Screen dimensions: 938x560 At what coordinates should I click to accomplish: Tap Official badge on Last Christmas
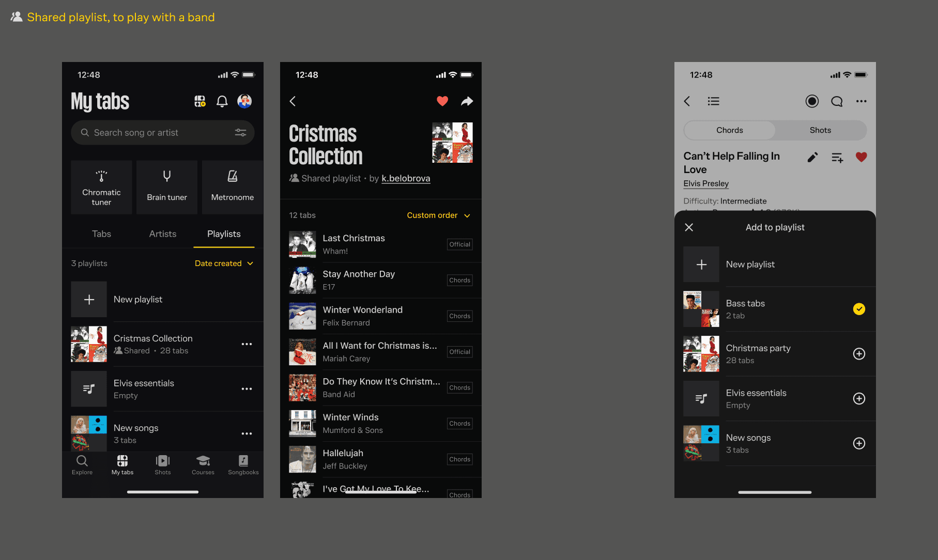(x=459, y=244)
